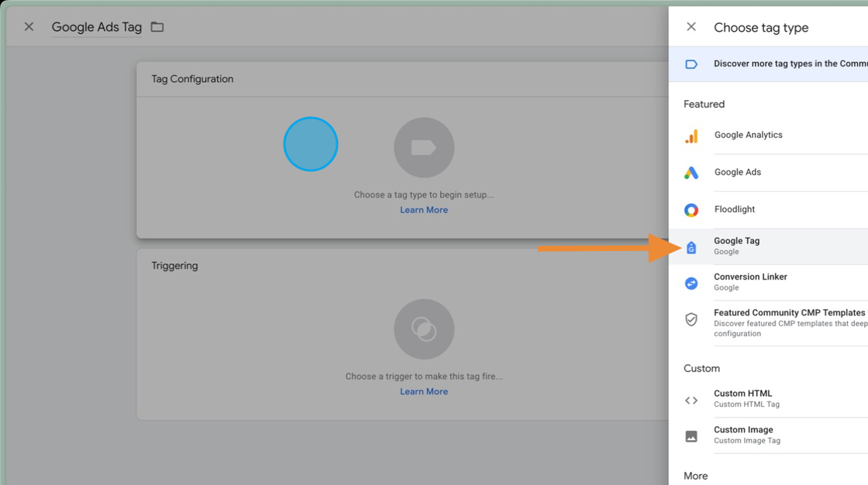The width and height of the screenshot is (868, 485).
Task: Click the highlighted blue circle annotation
Action: (x=310, y=144)
